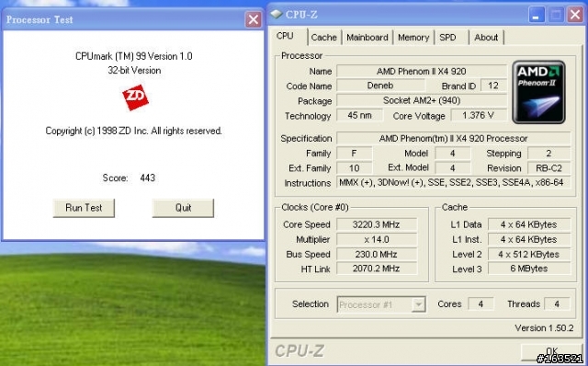Click the Cores count field

pyautogui.click(x=481, y=304)
